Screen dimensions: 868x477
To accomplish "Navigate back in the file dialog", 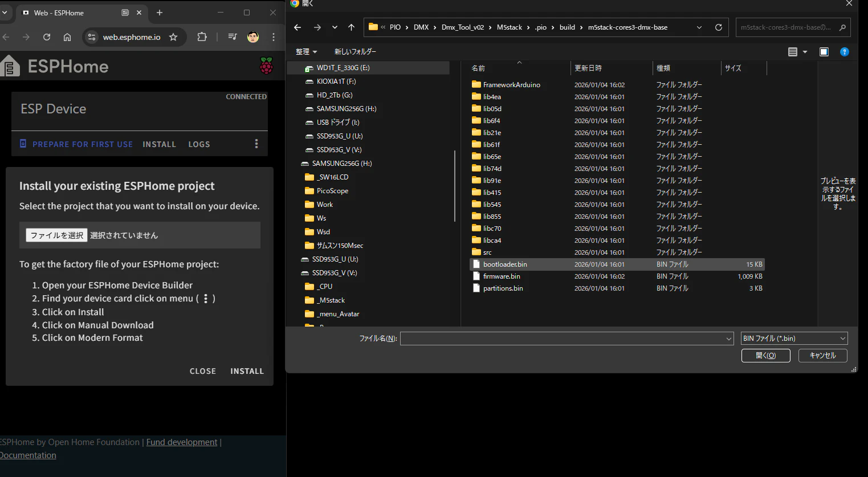I will click(298, 27).
